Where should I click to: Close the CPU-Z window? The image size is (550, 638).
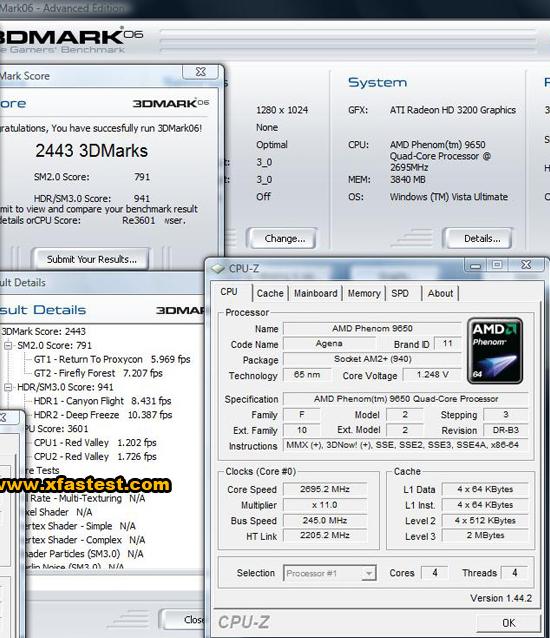pyautogui.click(x=526, y=264)
